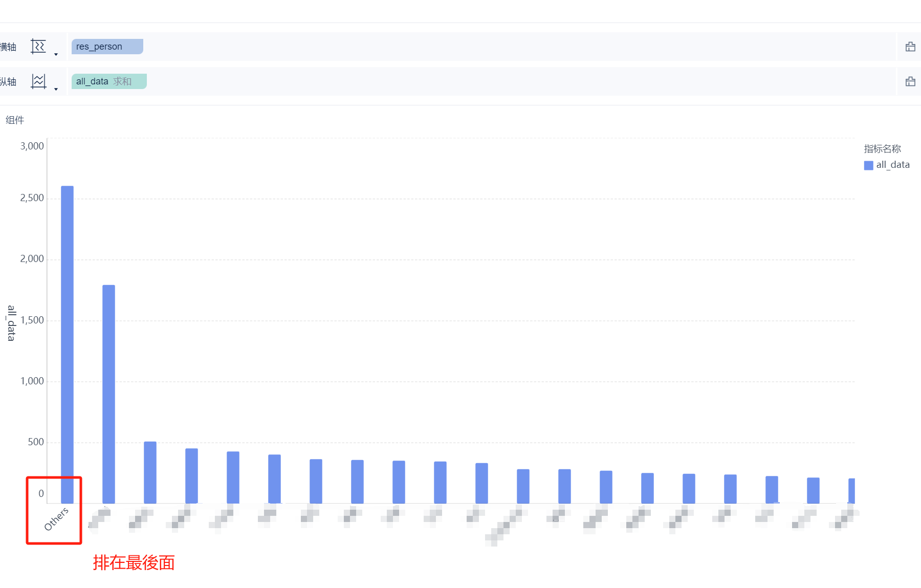Click the 组件 section label

[15, 120]
